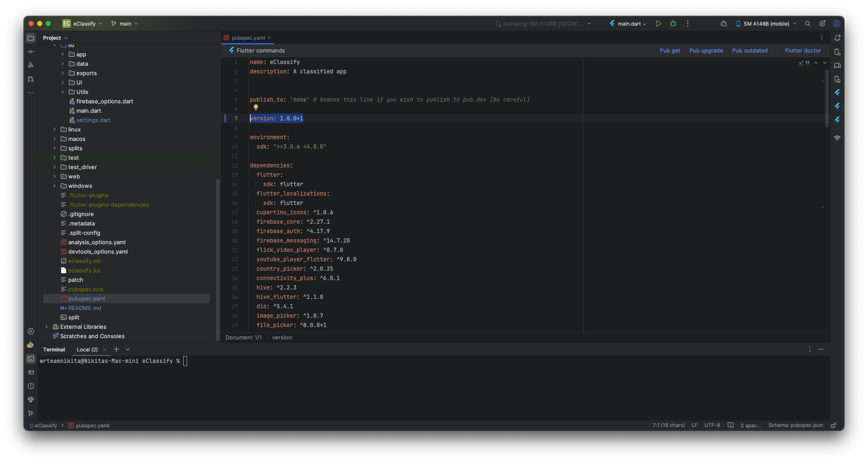Click the lightbulb intention icon
Image resolution: width=868 pixels, height=462 pixels.
[256, 108]
